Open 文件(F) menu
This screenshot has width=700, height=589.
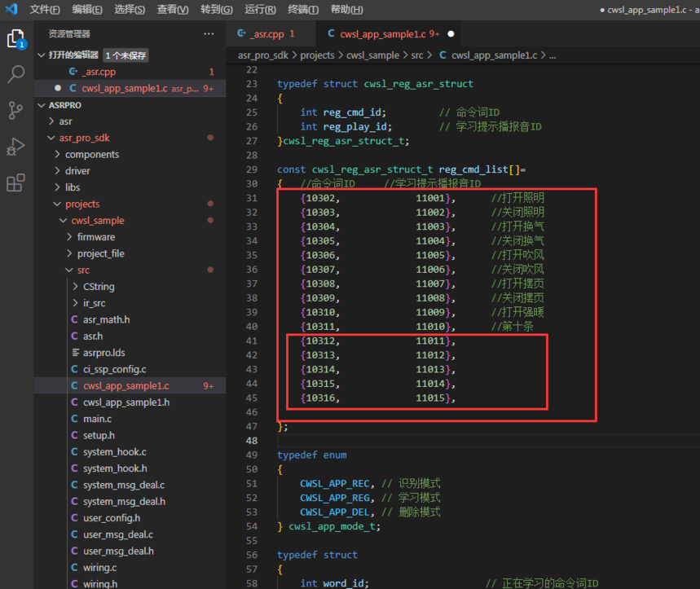coord(45,10)
